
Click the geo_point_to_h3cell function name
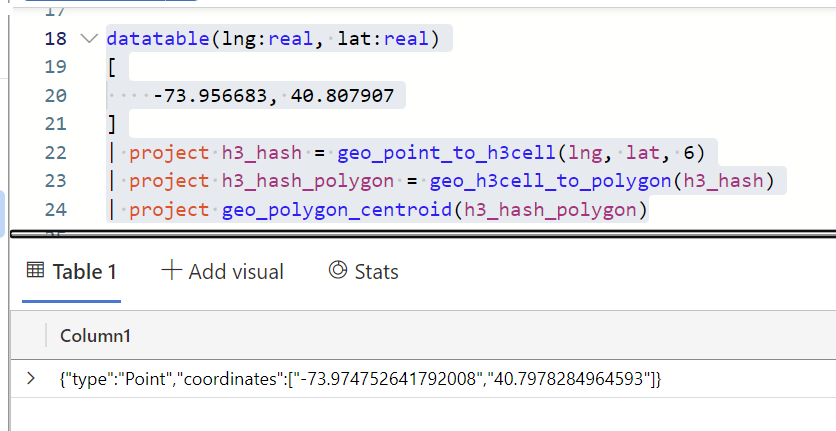tap(447, 153)
